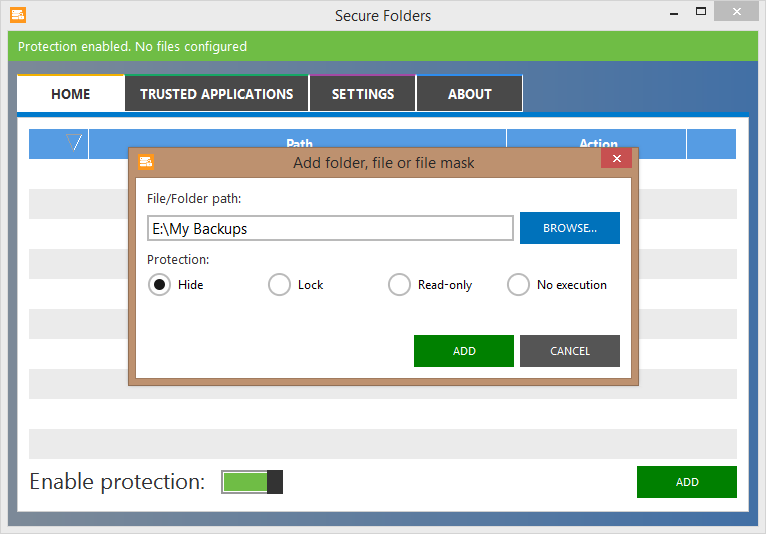Image resolution: width=766 pixels, height=534 pixels.
Task: Toggle the Enable protection switch
Action: pyautogui.click(x=252, y=482)
